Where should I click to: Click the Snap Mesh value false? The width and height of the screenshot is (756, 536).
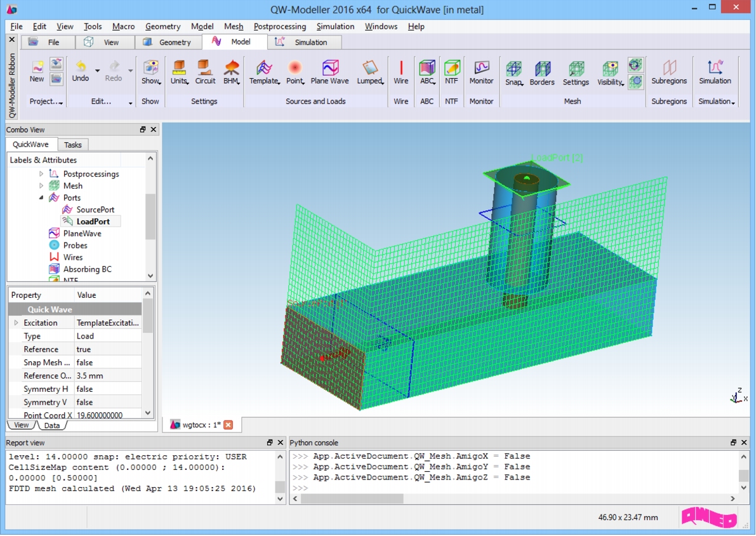click(108, 363)
